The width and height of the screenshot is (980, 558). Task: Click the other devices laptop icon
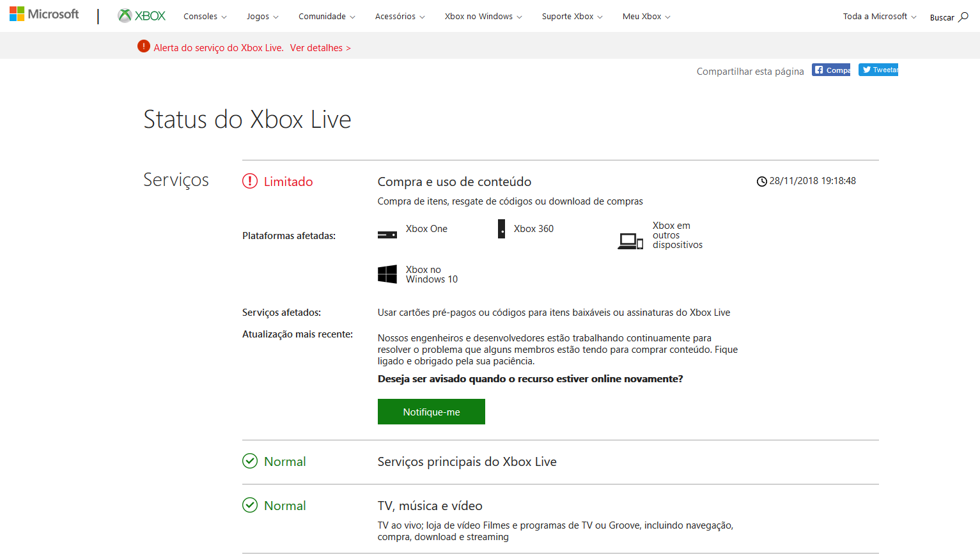coord(630,241)
